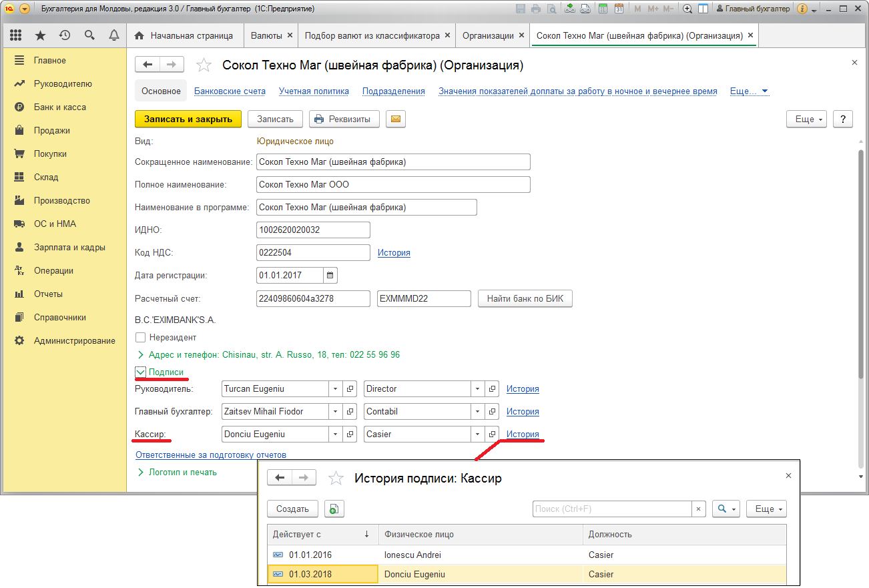The height and width of the screenshot is (588, 869).
Task: Open the history clock icon
Action: click(x=65, y=35)
